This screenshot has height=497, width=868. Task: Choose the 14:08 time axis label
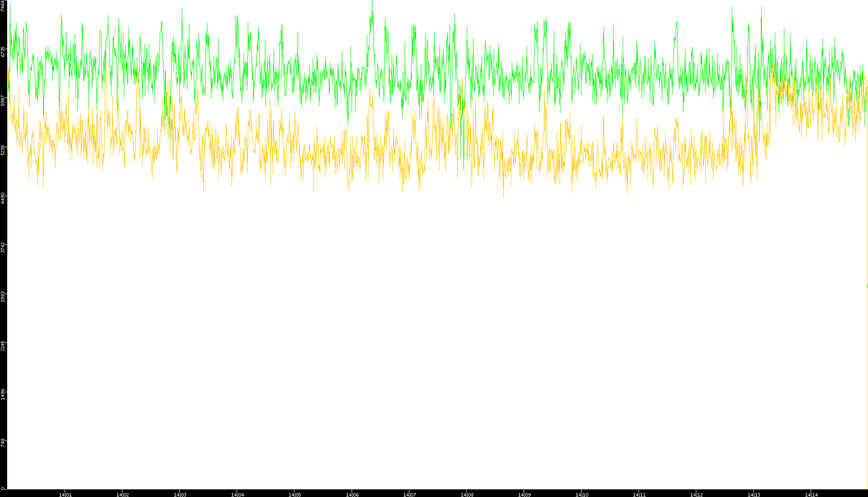467,494
